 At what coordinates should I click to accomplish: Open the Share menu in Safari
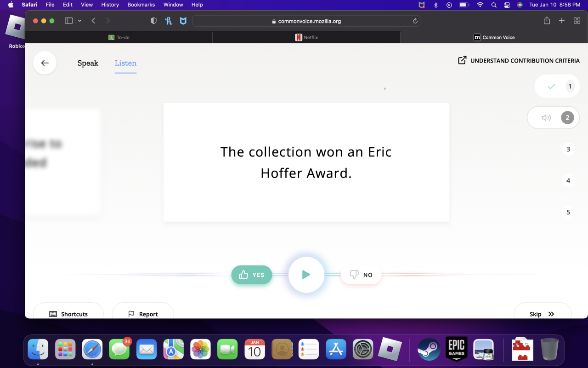pos(547,21)
